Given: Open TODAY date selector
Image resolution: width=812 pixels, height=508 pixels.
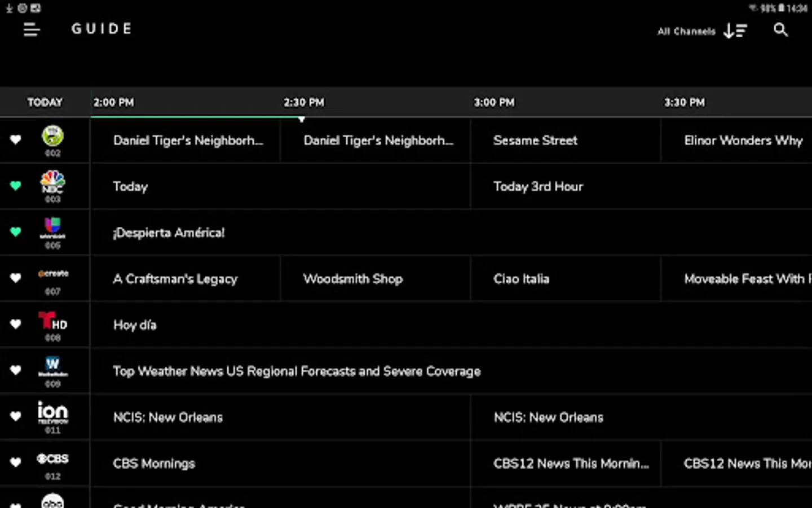Looking at the screenshot, I should coord(45,102).
